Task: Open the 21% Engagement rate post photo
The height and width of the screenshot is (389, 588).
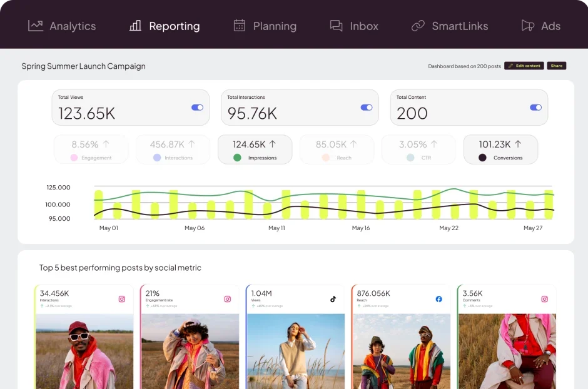Action: [x=190, y=351]
